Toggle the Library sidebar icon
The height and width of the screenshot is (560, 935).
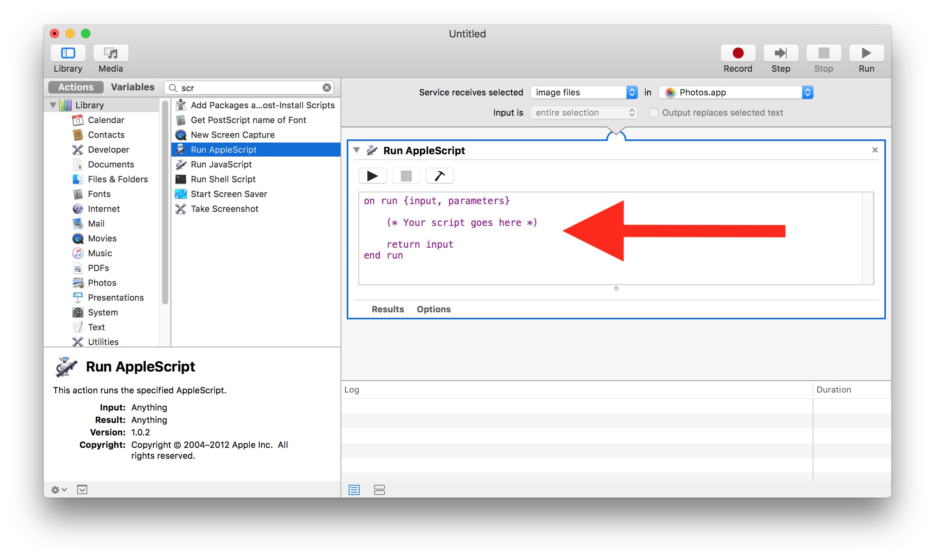click(x=68, y=53)
